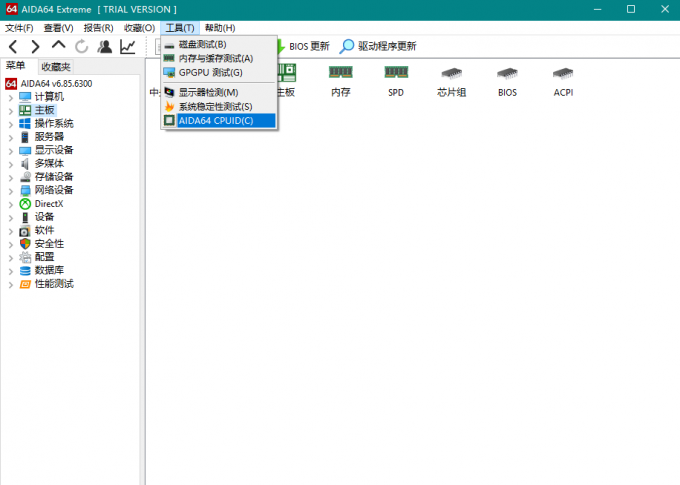This screenshot has height=485, width=680.
Task: Open the 芯片组 icon in the content pane
Action: 451,81
